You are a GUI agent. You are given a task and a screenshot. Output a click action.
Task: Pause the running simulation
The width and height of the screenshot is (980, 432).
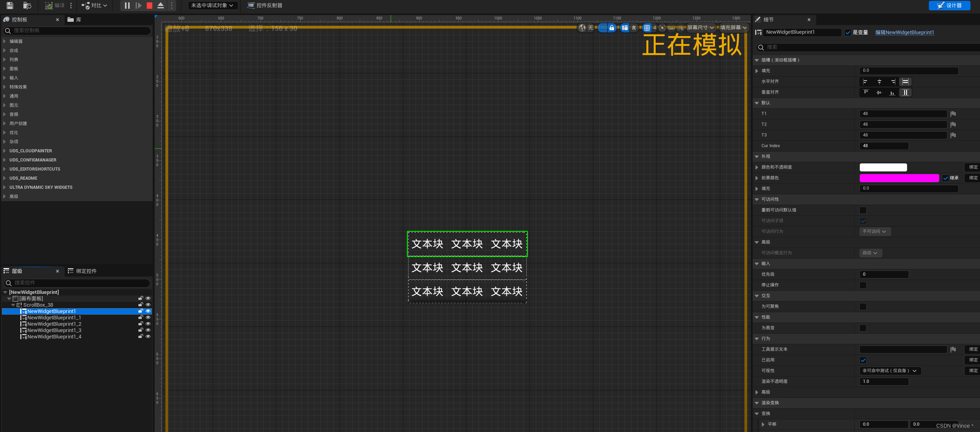(x=126, y=6)
